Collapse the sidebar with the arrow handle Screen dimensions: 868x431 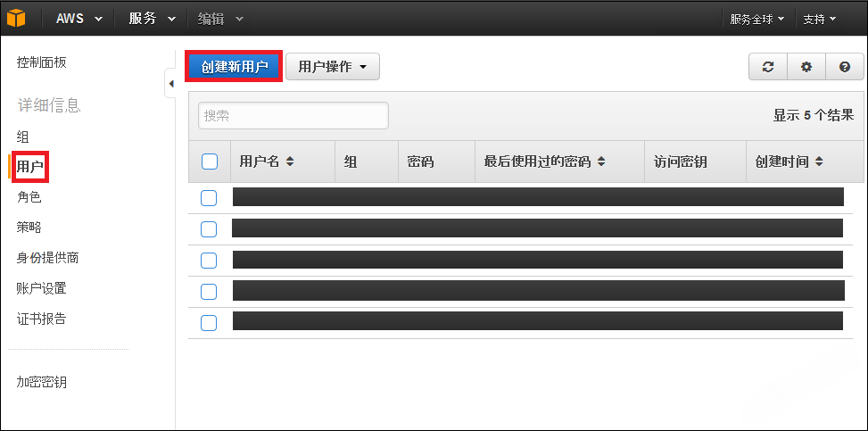coord(170,84)
